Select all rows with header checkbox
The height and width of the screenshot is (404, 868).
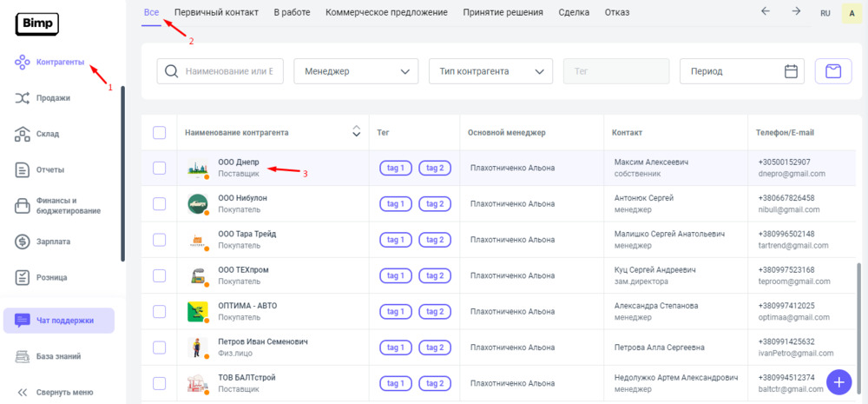pyautogui.click(x=159, y=132)
